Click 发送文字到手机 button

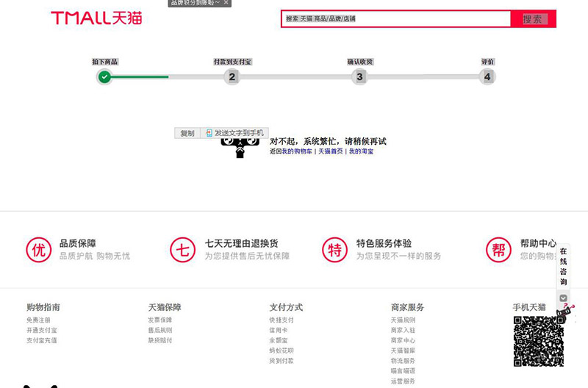[x=234, y=133]
